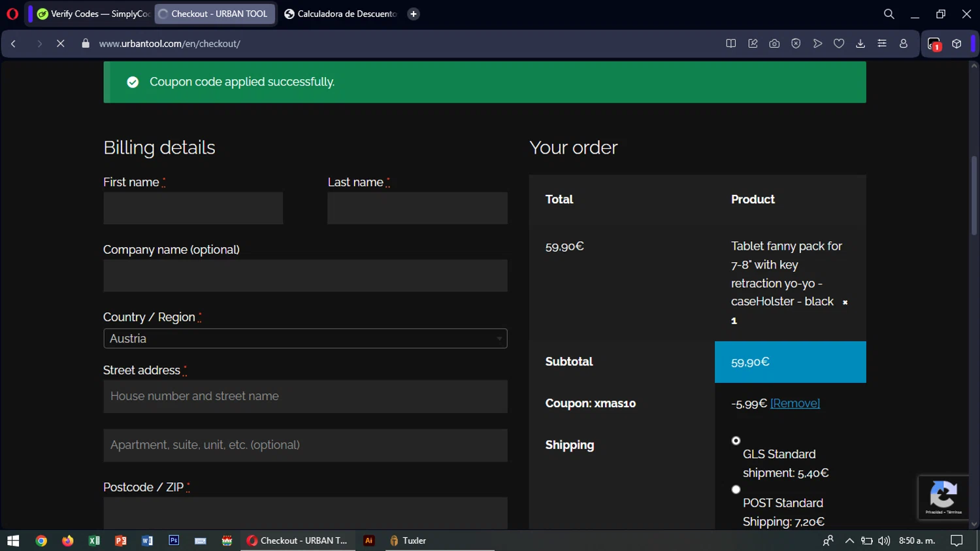Image resolution: width=980 pixels, height=551 pixels.
Task: Open the taskbar clock 8:50 a. m.
Action: [917, 541]
